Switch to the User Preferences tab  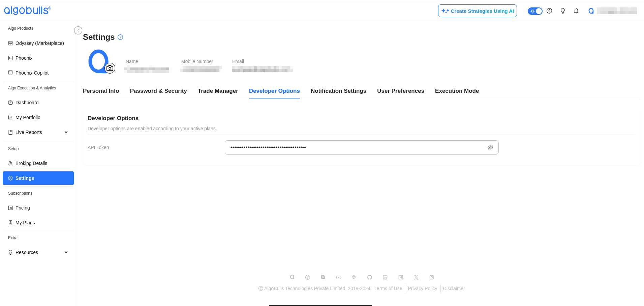401,91
